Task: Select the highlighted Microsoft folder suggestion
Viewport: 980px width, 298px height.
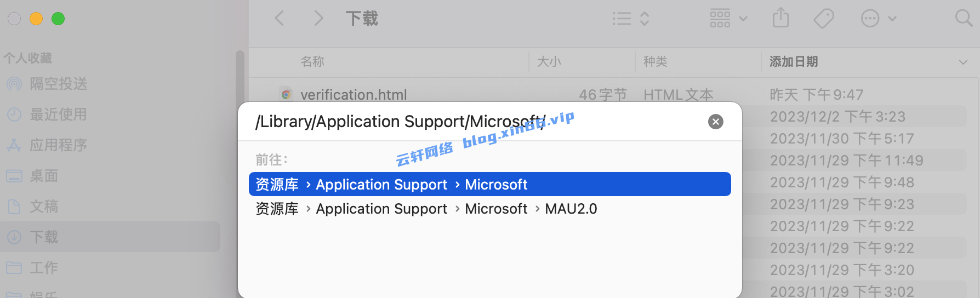Action: tap(490, 184)
